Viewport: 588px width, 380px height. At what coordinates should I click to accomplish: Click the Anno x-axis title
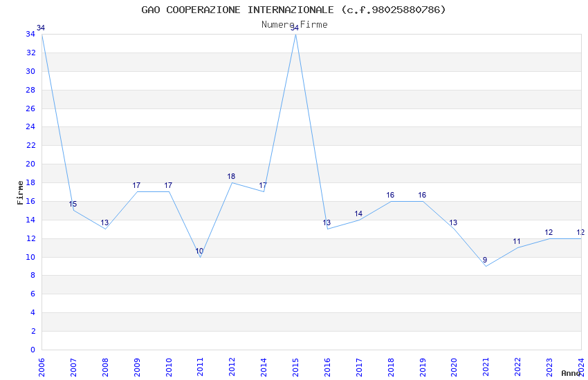point(571,373)
